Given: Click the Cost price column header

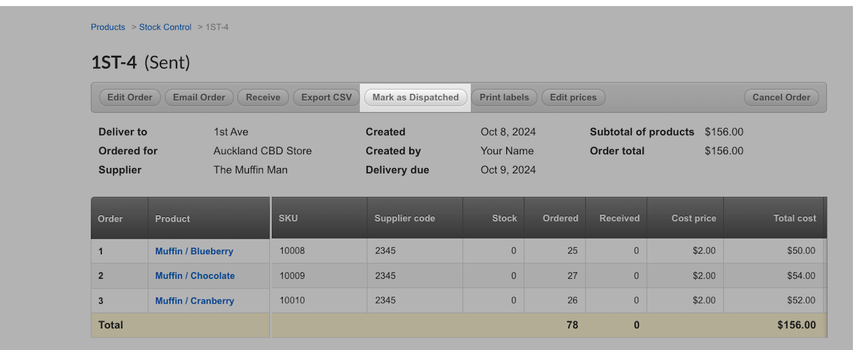Looking at the screenshot, I should coord(694,218).
